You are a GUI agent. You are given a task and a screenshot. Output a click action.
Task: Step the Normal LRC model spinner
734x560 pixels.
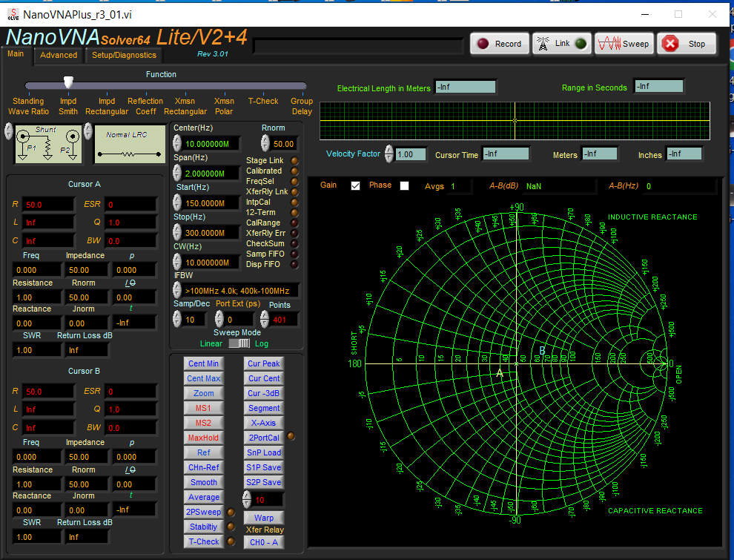point(88,131)
